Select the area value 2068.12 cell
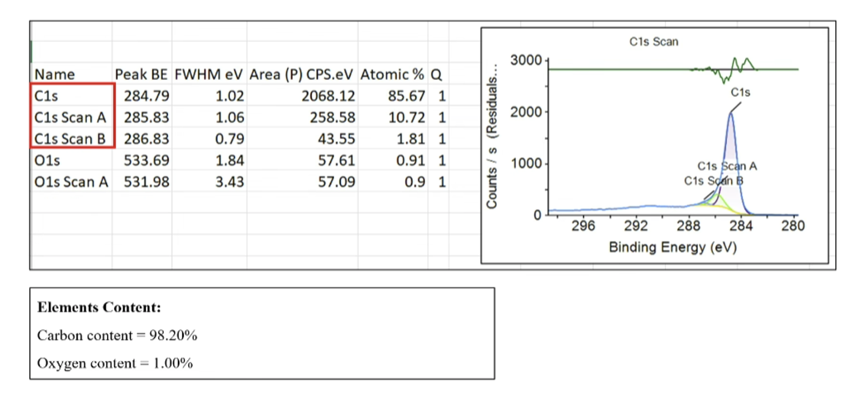Image resolution: width=868 pixels, height=395 pixels. click(328, 96)
